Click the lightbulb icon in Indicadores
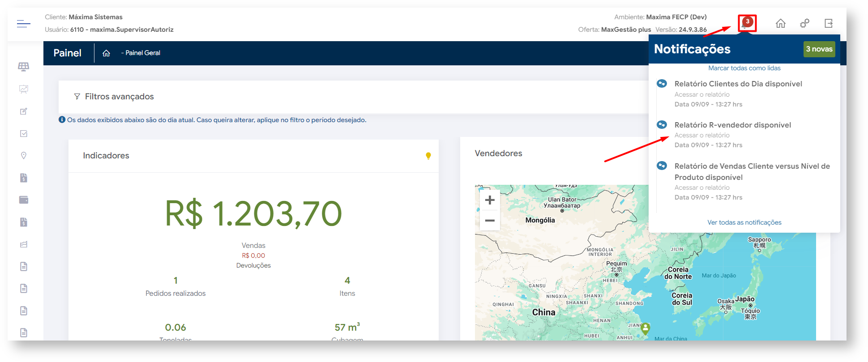The width and height of the screenshot is (868, 362). click(428, 156)
